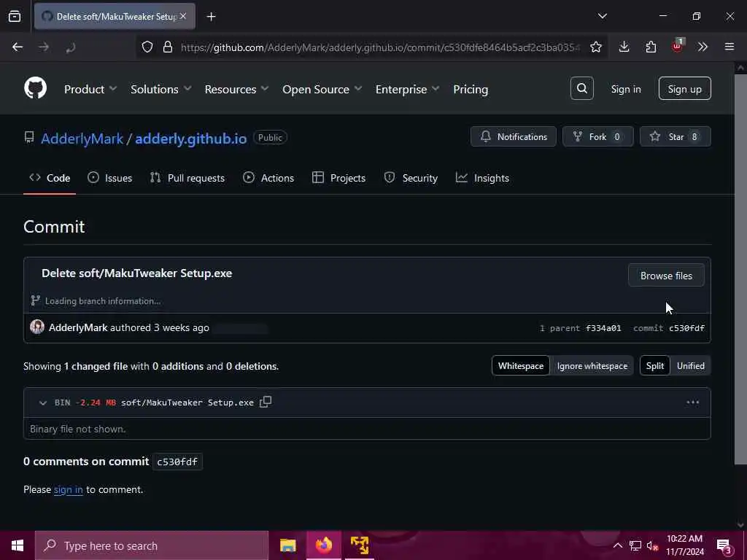Open the AdderlyMark owner link
This screenshot has height=560, width=747.
point(82,139)
